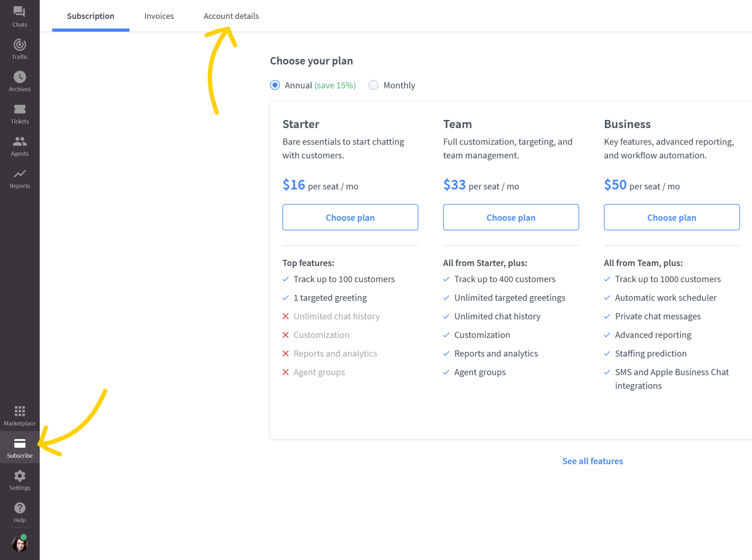This screenshot has height=560, width=752.
Task: Choose the Business plan
Action: click(671, 217)
